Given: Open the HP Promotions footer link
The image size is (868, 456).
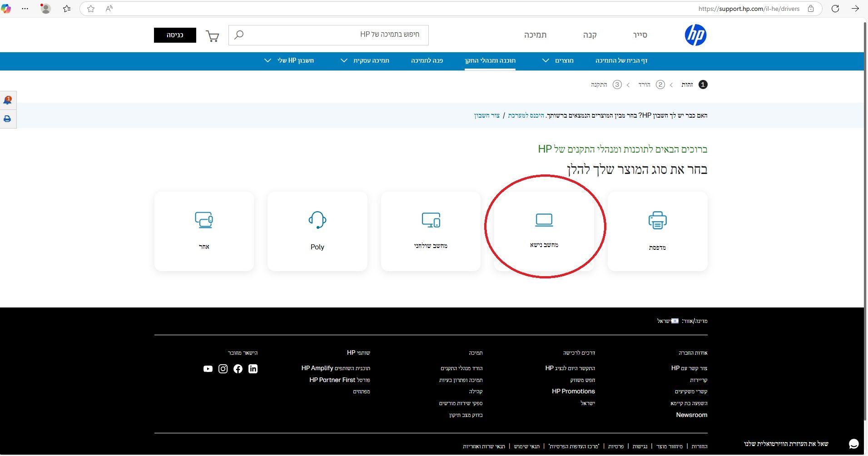Looking at the screenshot, I should pos(573,392).
